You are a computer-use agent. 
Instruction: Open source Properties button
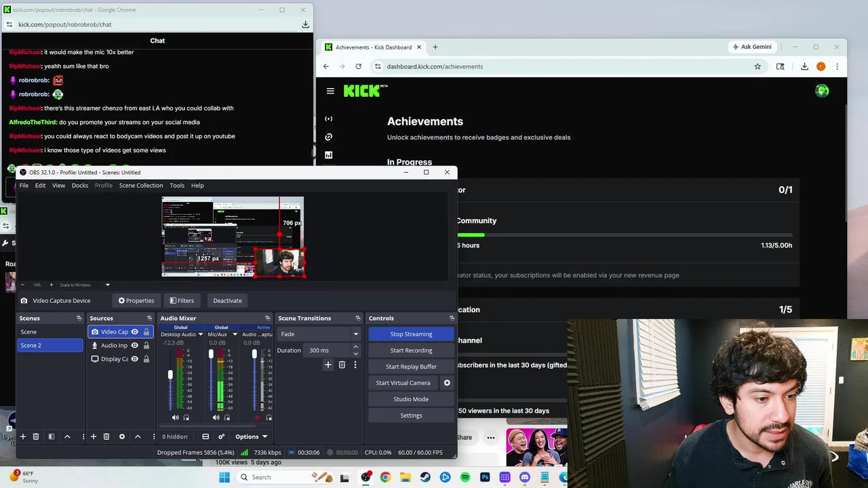pyautogui.click(x=136, y=300)
